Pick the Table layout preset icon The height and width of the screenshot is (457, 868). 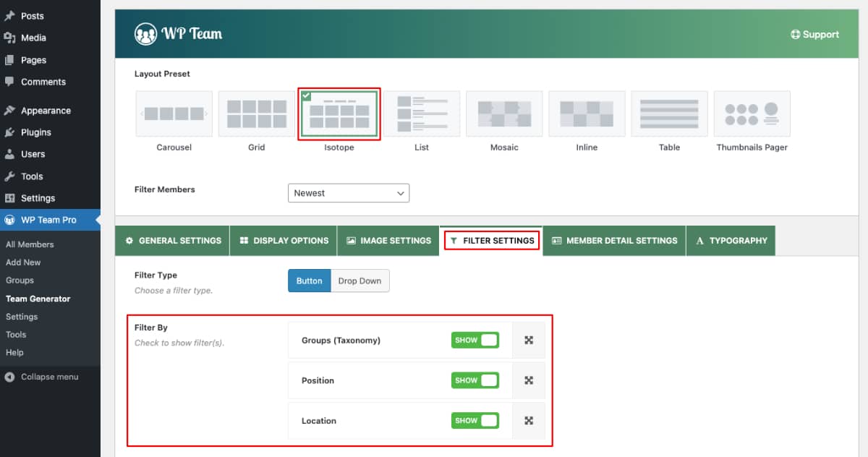tap(669, 114)
